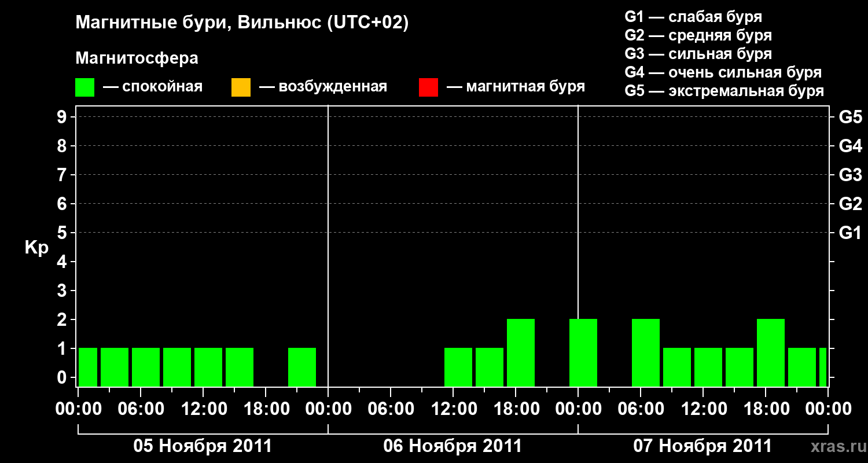Screen dimensions: 868x463
Task: Click the 12:00 time label above 05 Ноября 2011
Action: pyautogui.click(x=203, y=409)
